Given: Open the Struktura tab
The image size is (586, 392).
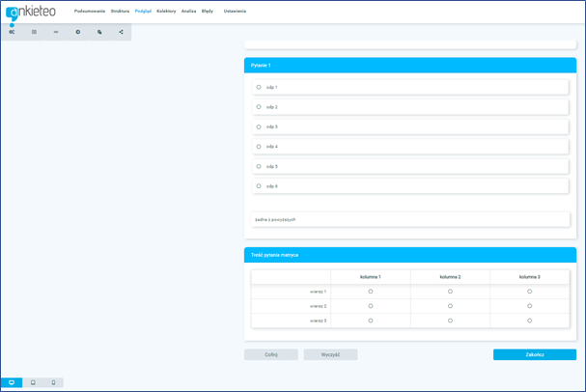Looking at the screenshot, I should 120,11.
